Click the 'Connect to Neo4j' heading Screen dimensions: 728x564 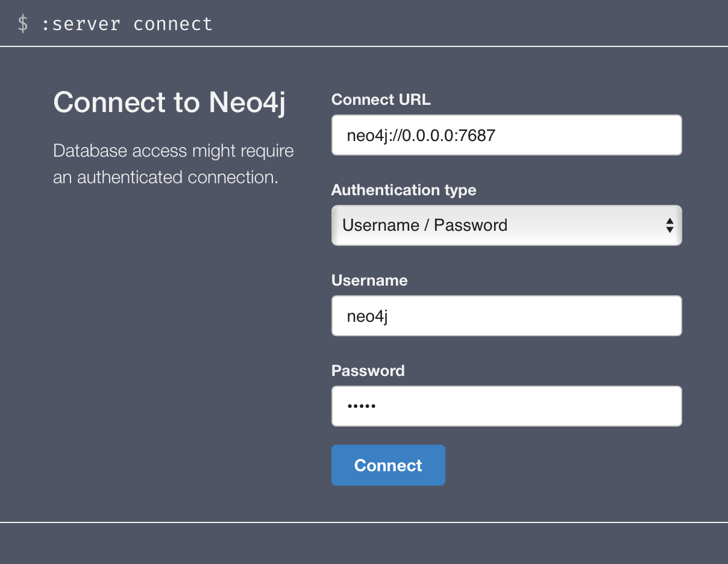pyautogui.click(x=169, y=102)
